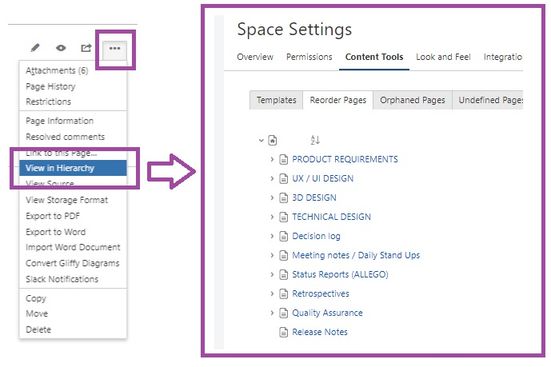Click the A-Z sort pages icon

tap(315, 140)
